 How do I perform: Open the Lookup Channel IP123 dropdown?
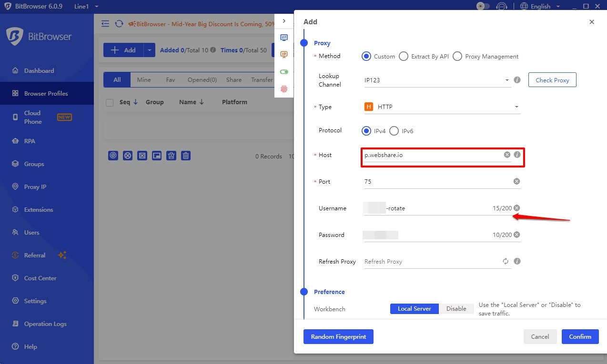[437, 80]
